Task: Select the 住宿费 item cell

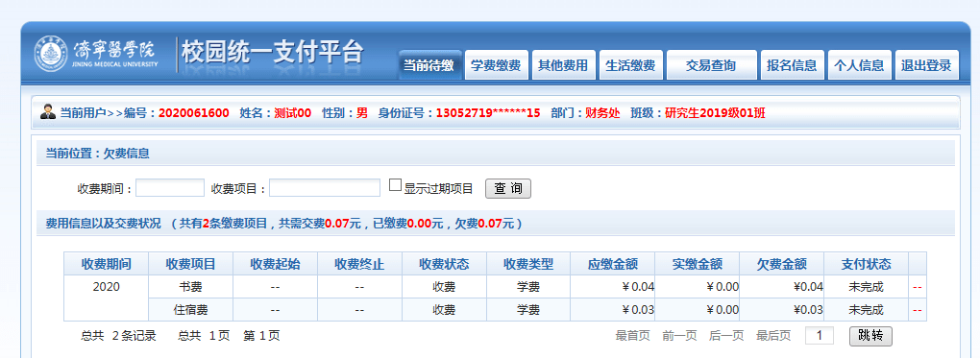Action: [190, 310]
